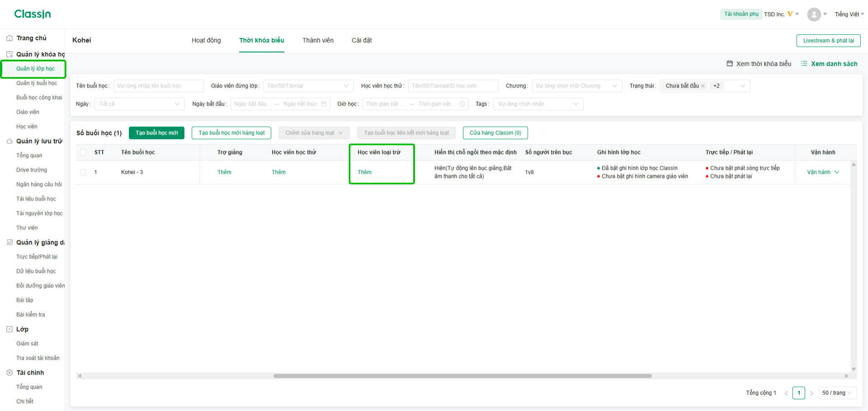
Task: Click Tạo buổi học mới button
Action: point(156,133)
